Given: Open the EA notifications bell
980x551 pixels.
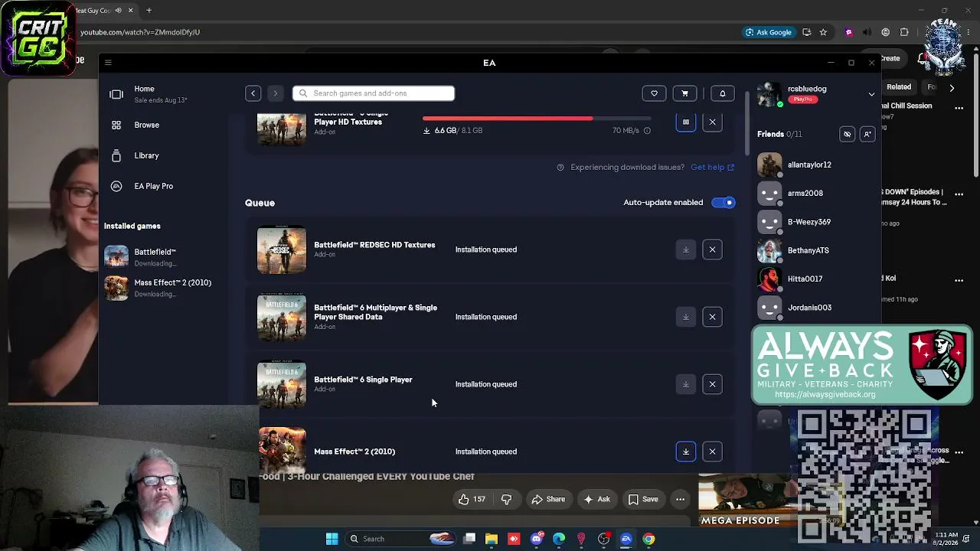Looking at the screenshot, I should pyautogui.click(x=722, y=93).
